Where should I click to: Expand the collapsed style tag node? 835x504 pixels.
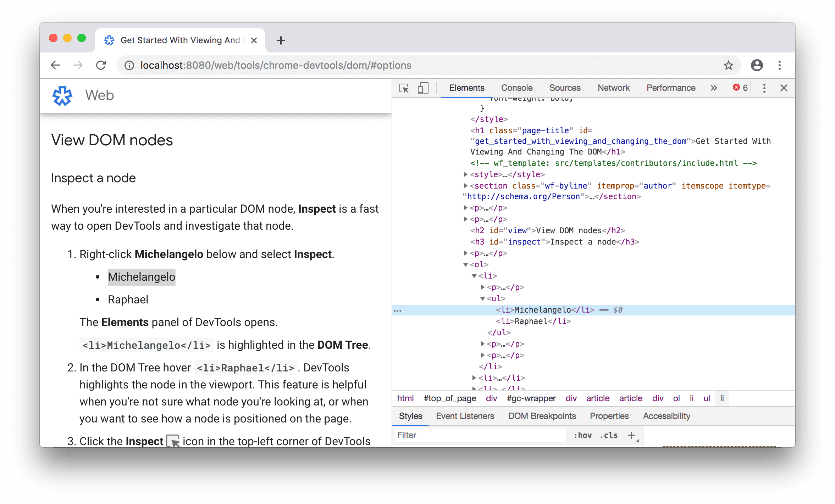click(463, 174)
